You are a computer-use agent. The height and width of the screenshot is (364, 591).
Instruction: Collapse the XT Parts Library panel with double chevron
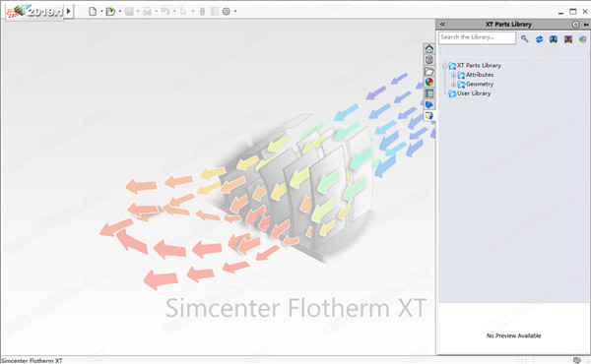pyautogui.click(x=442, y=24)
